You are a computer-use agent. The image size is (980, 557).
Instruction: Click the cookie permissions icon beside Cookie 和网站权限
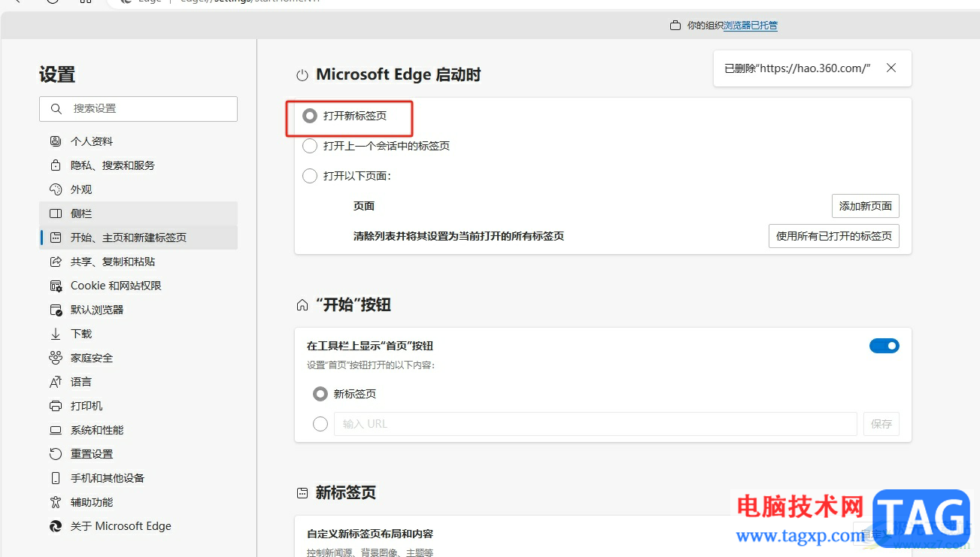[x=56, y=286]
